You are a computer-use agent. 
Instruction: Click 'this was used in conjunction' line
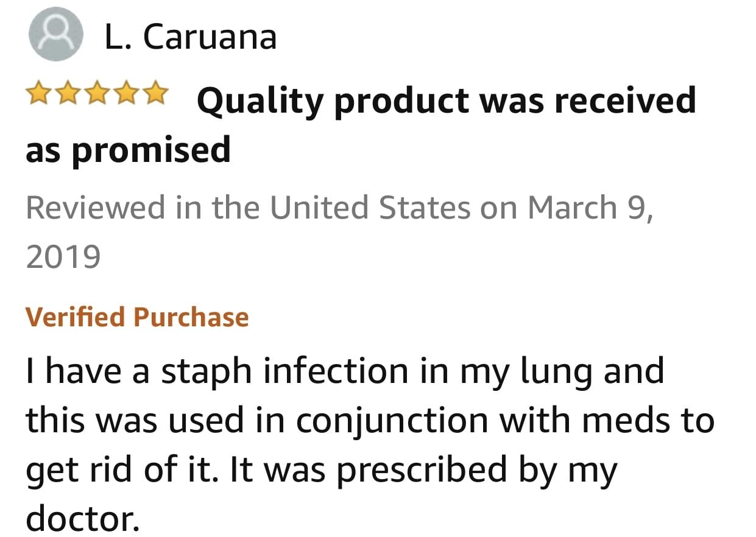[370, 421]
